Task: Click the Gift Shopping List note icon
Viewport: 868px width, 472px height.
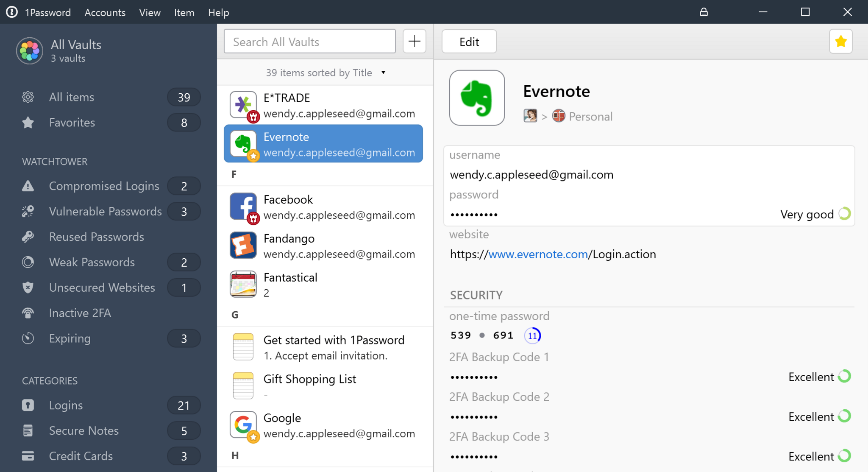Action: 243,385
